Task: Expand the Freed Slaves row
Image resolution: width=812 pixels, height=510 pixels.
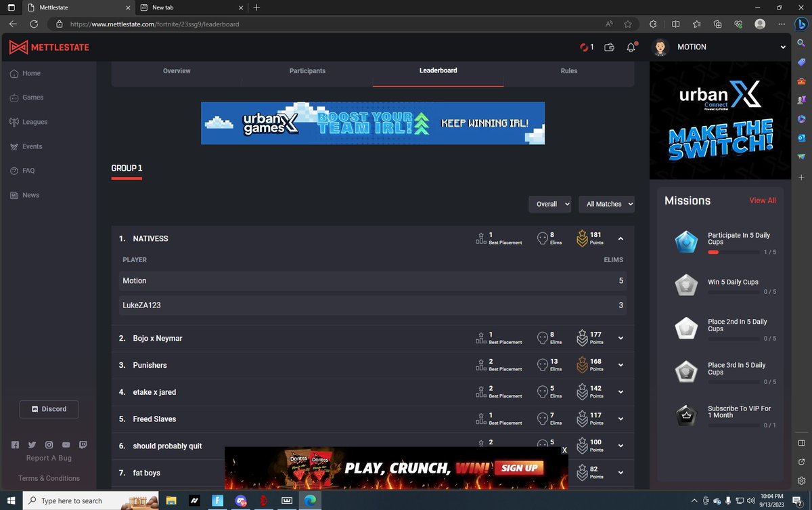Action: (621, 419)
